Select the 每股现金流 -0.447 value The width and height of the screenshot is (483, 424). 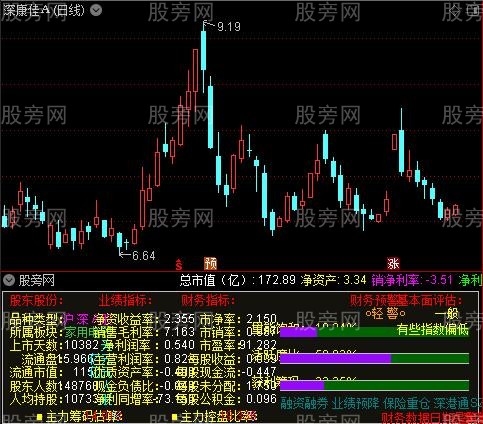pyautogui.click(x=259, y=372)
